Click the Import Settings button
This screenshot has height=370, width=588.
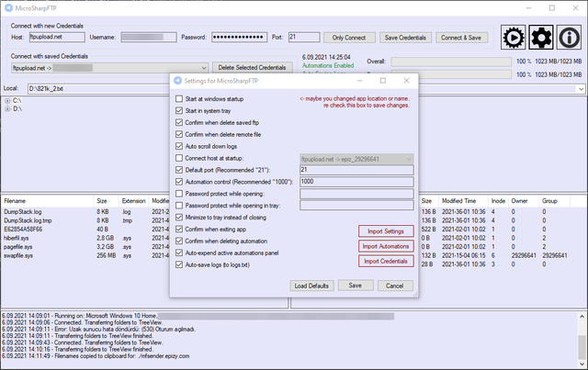coord(386,231)
